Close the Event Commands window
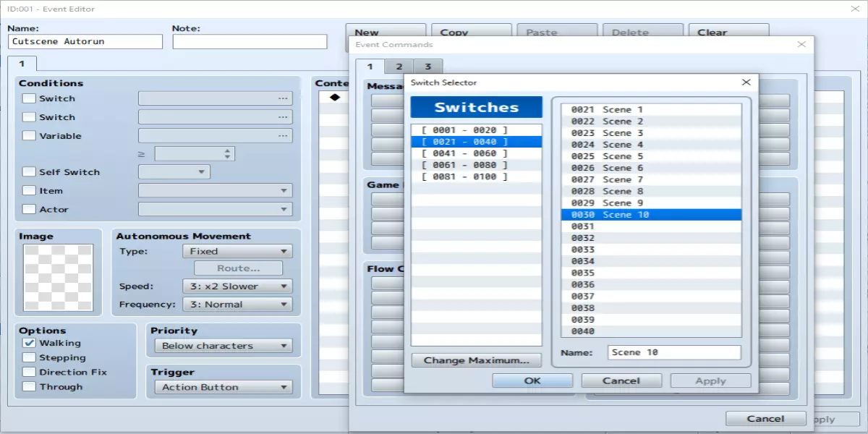 [x=801, y=44]
